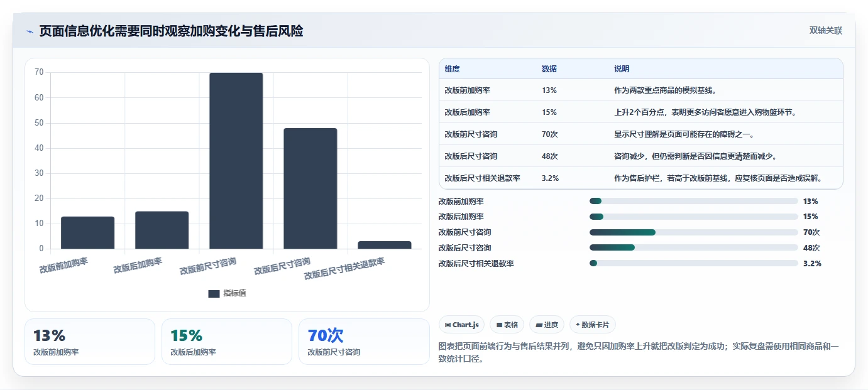
Task: Open the 13% 改版前加购率 stat card
Action: (x=90, y=342)
